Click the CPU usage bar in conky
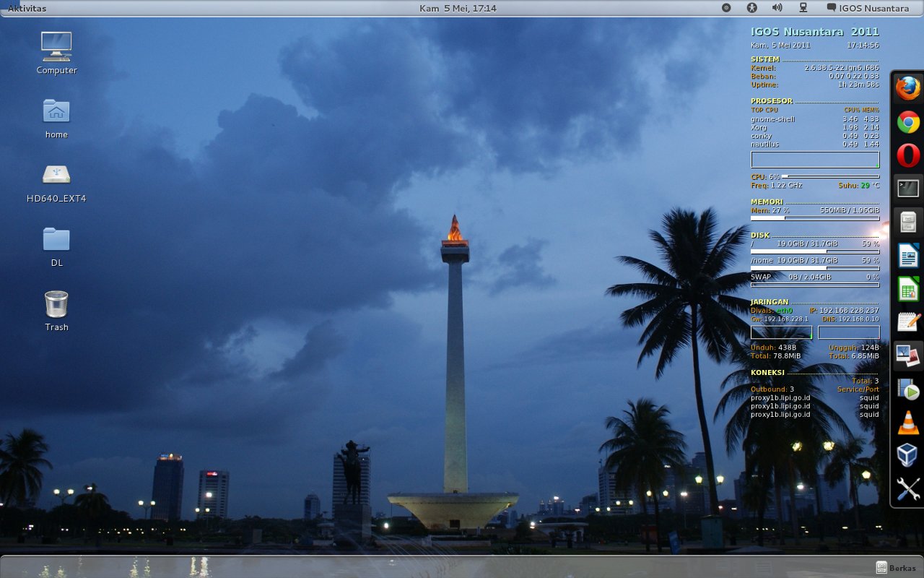Screen dimensions: 924x578 pos(830,176)
